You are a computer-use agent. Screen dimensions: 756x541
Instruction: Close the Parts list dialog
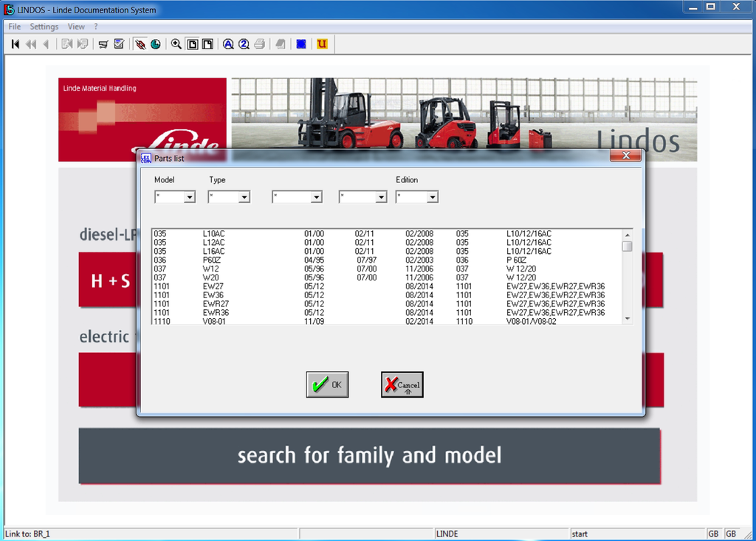[626, 155]
